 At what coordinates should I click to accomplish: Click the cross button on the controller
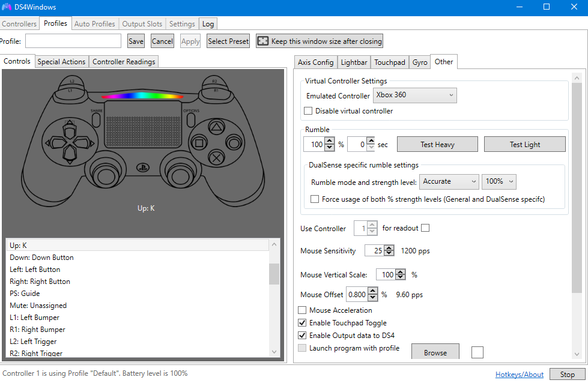[215, 158]
